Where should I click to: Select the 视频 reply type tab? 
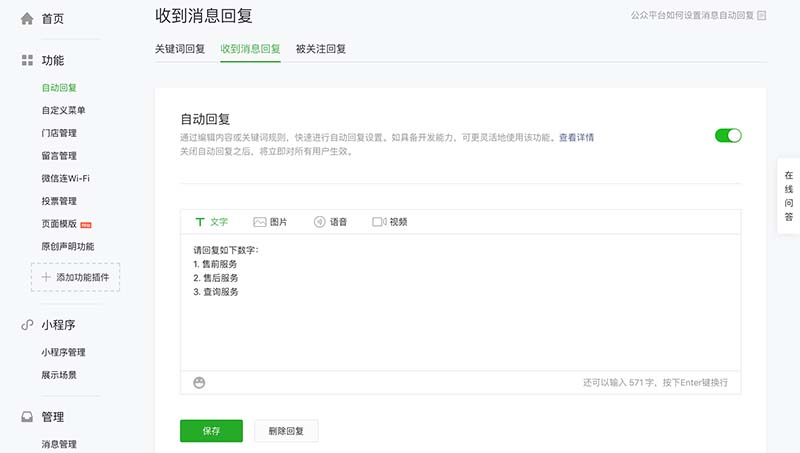(390, 222)
